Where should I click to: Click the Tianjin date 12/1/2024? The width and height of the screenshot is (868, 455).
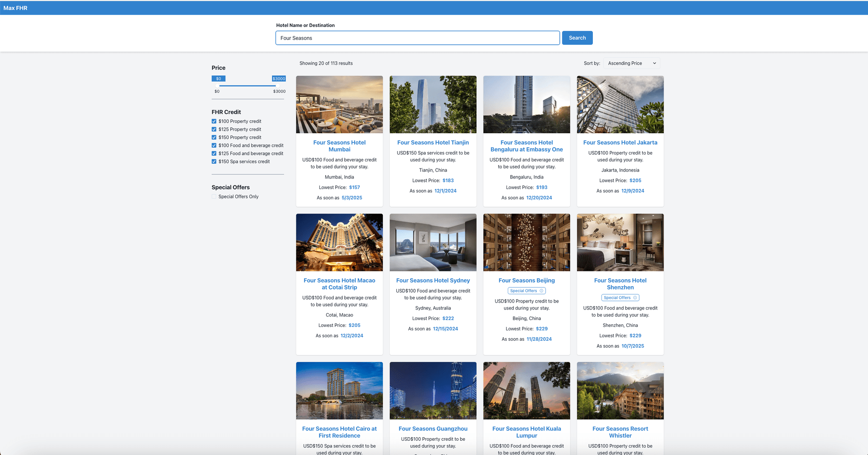pyautogui.click(x=445, y=191)
